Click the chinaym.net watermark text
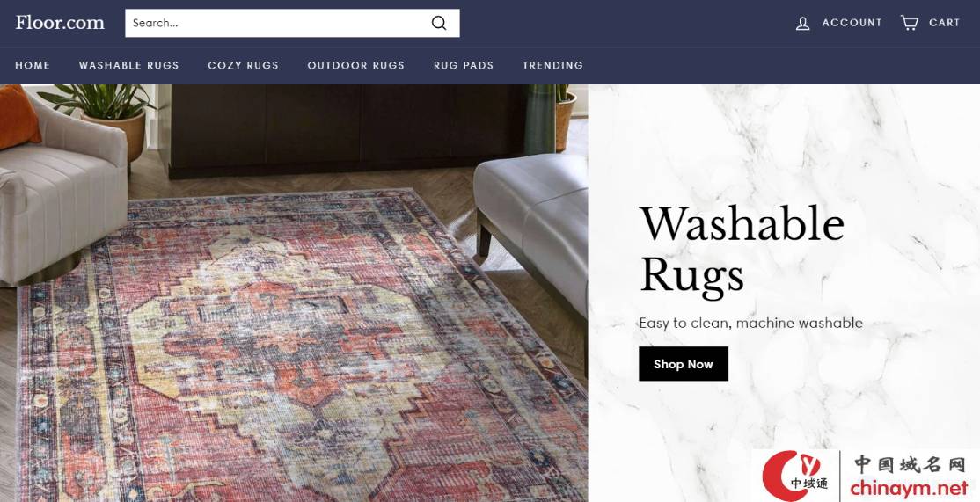 pyautogui.click(x=909, y=488)
